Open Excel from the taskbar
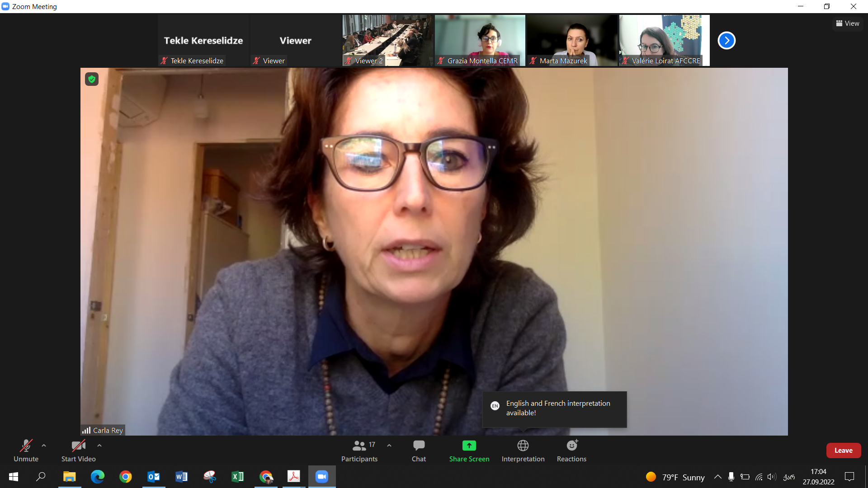The height and width of the screenshot is (488, 868). coord(238,477)
